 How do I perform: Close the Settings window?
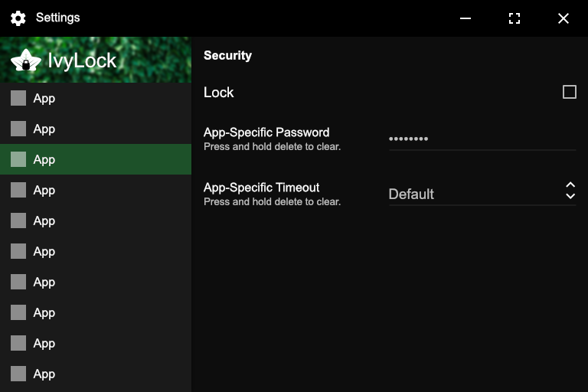click(563, 18)
